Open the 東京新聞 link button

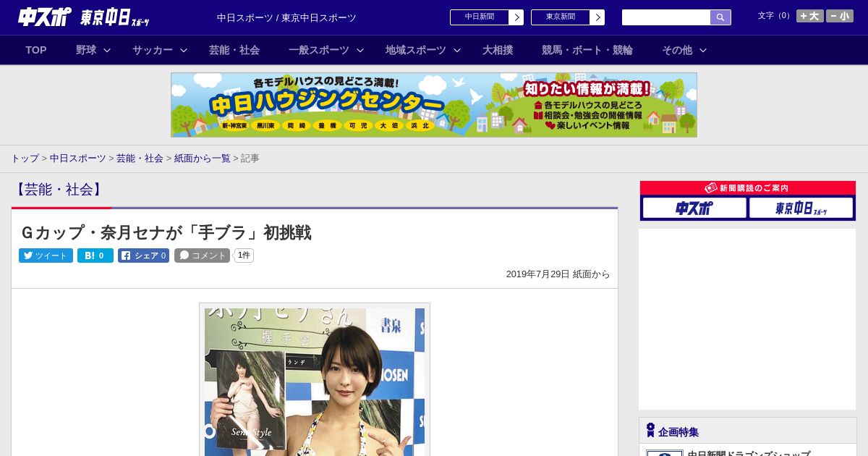tap(568, 17)
